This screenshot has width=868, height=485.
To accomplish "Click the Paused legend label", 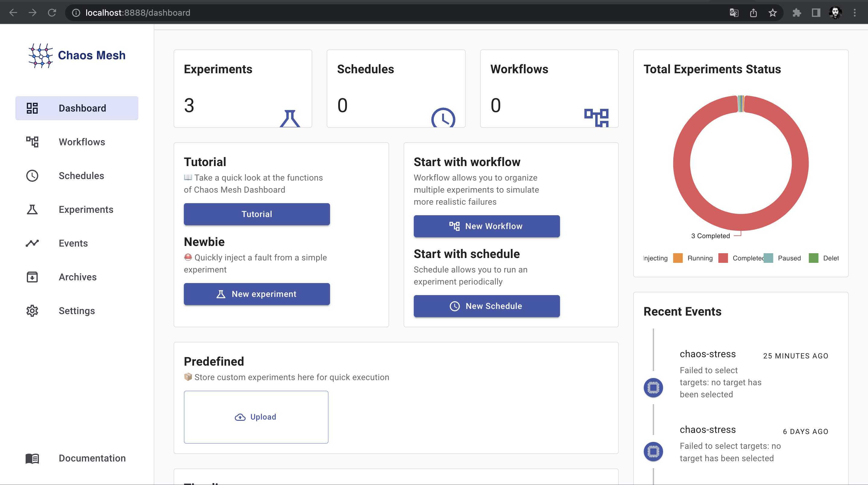I will pos(789,258).
